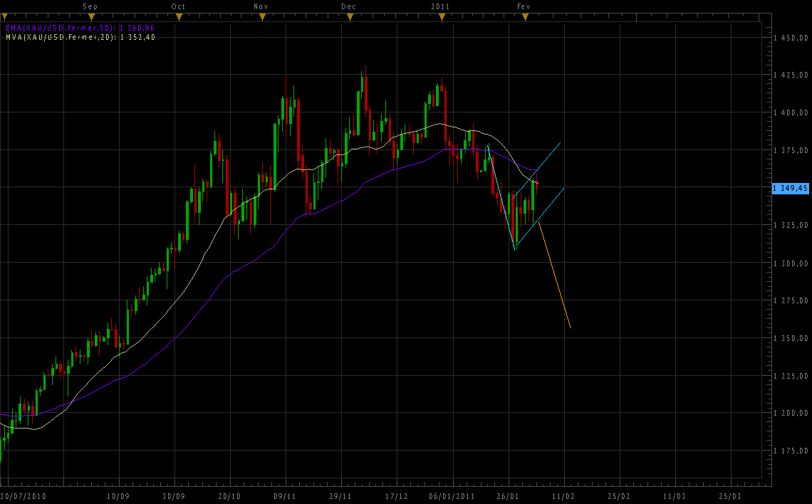Click the triangle marker under 2011
The image size is (812, 504).
pos(442,18)
